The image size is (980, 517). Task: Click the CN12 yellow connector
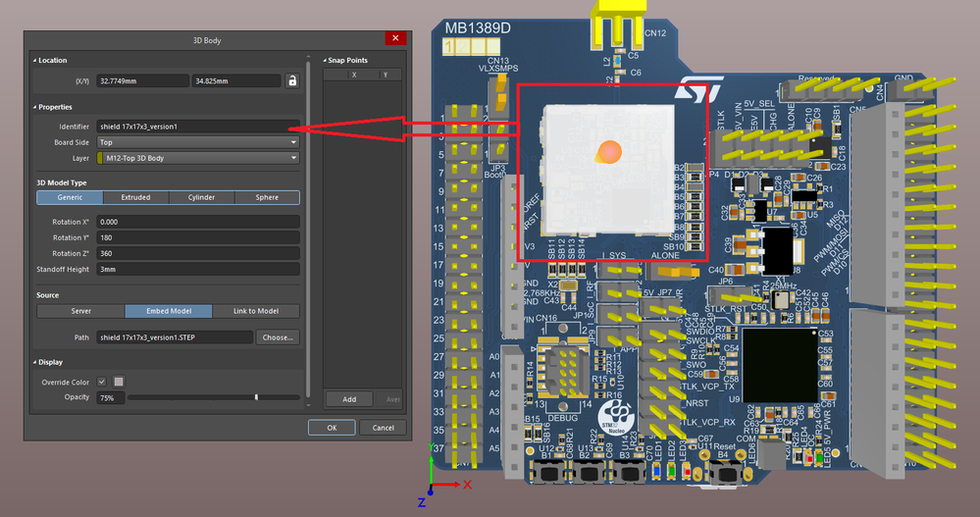619,25
